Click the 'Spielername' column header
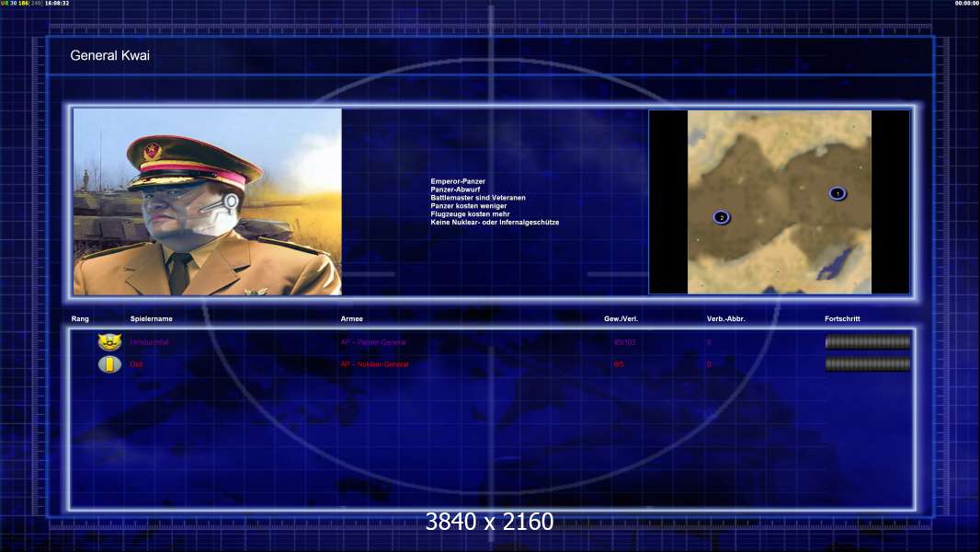Image resolution: width=980 pixels, height=552 pixels. 152,319
